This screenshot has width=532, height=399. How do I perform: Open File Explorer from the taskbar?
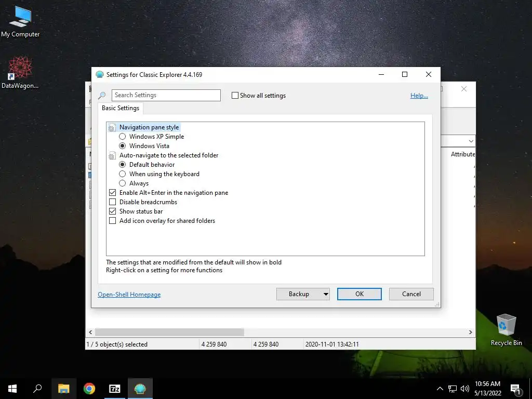point(63,389)
